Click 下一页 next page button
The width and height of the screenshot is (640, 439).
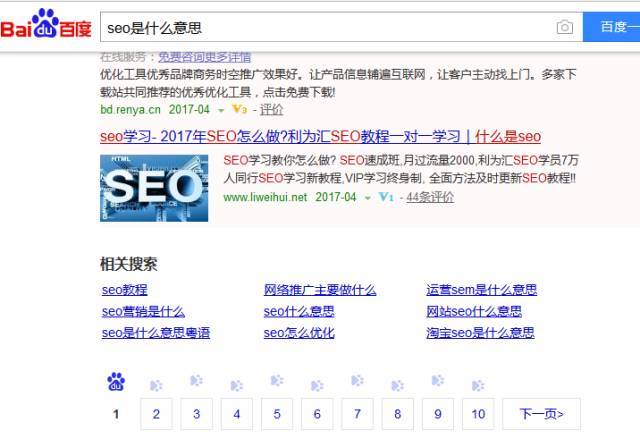(541, 414)
